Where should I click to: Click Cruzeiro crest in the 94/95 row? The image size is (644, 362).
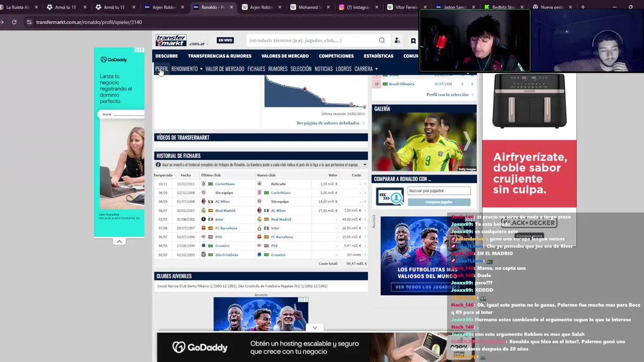tap(204, 246)
